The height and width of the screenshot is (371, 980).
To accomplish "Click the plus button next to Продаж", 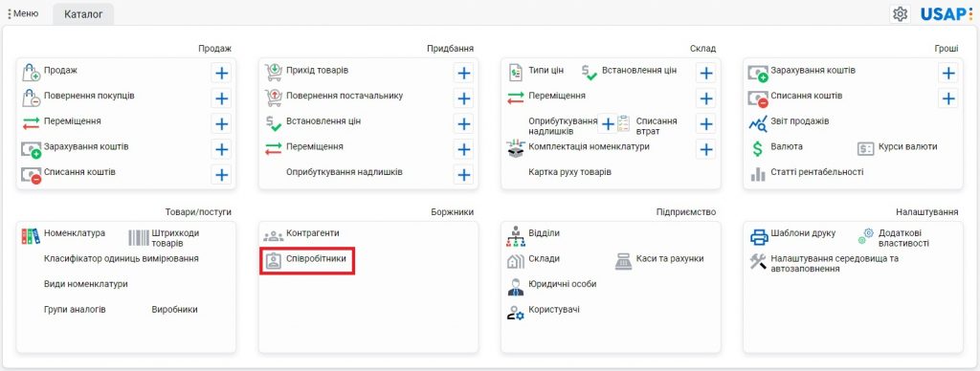I will click(x=222, y=74).
